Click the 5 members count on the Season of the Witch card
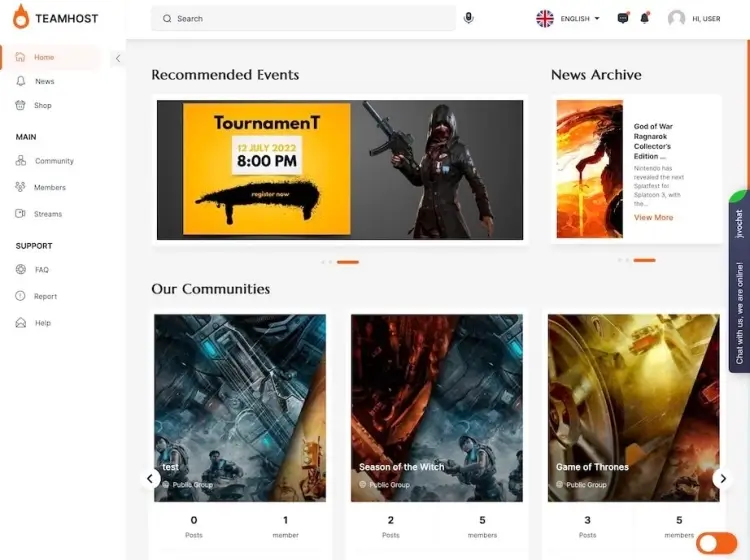Screen dimensions: 750x560 (482, 526)
